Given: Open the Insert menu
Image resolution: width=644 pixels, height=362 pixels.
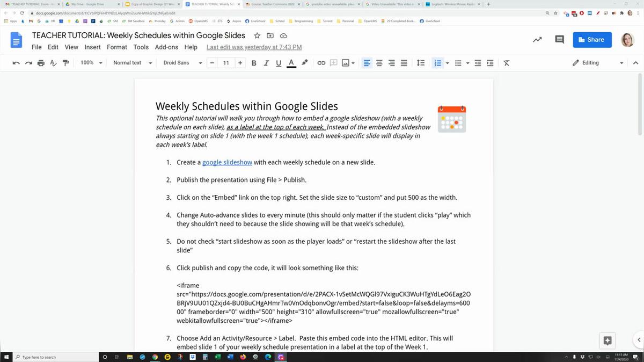Looking at the screenshot, I should (x=92, y=47).
